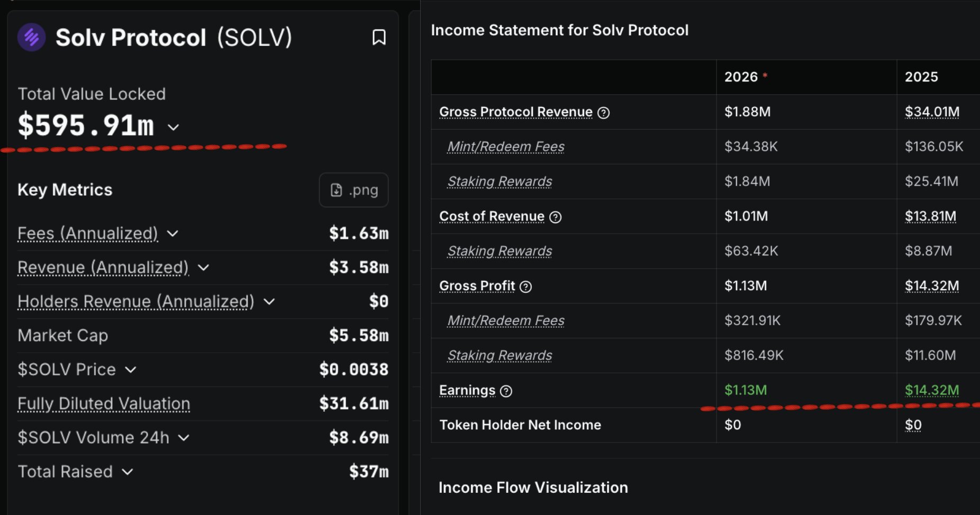
Task: Click the question mark icon next to Earnings
Action: (506, 391)
